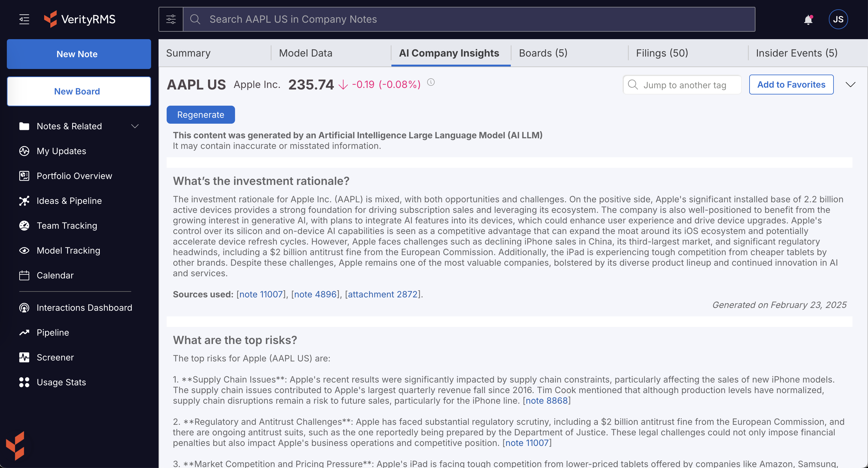Viewport: 868px width, 468px height.
Task: Click the Search AAPL US company notes box
Action: [469, 19]
